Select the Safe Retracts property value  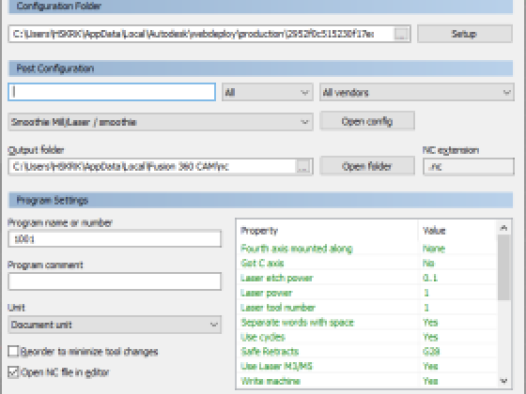click(431, 351)
